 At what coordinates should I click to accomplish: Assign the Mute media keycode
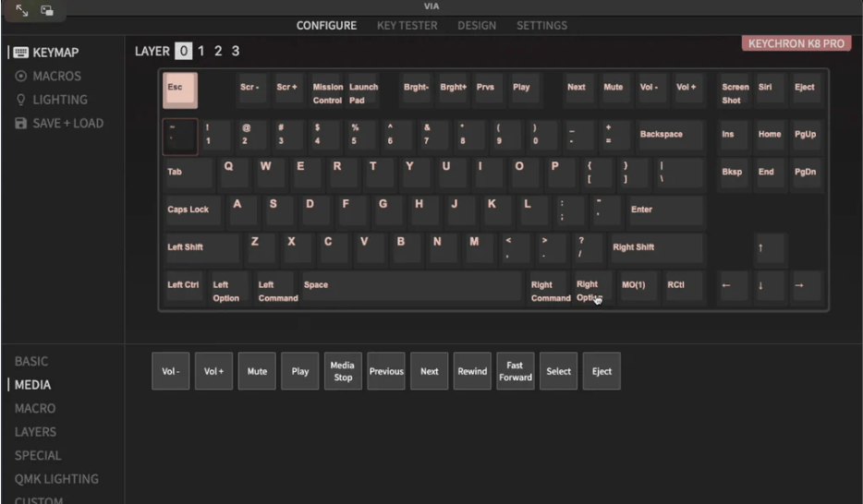257,371
